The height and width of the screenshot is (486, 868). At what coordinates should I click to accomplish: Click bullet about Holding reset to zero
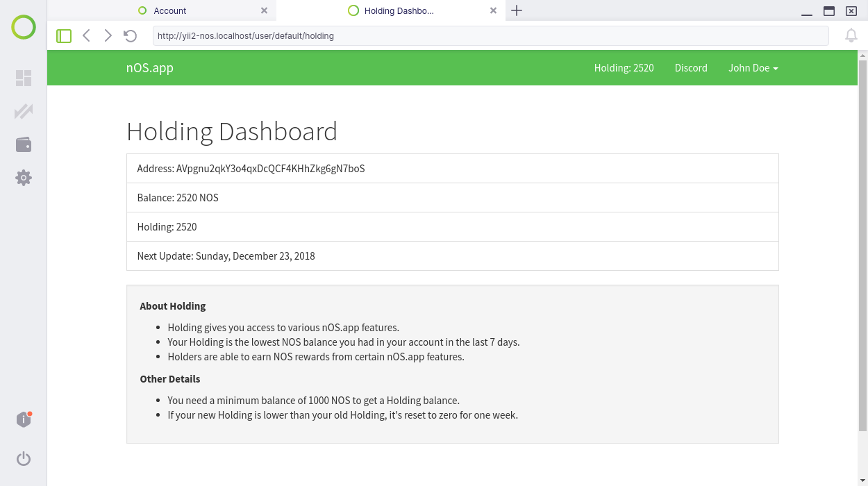(343, 415)
